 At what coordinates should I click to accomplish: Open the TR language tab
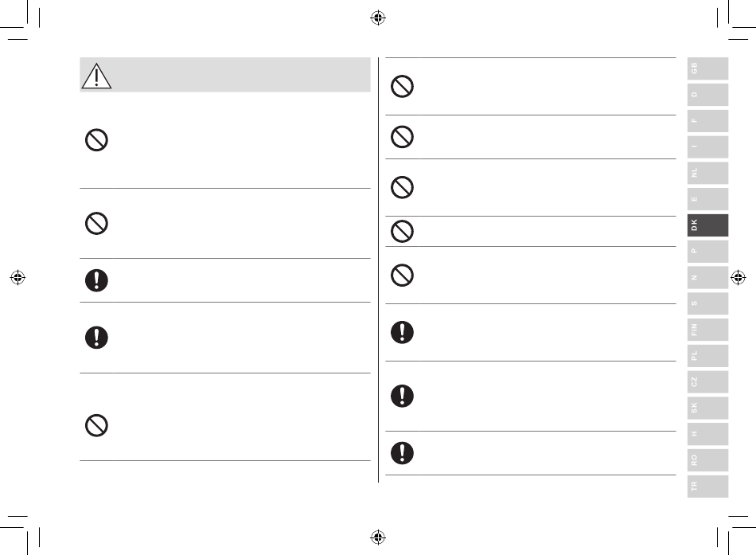pos(707,486)
